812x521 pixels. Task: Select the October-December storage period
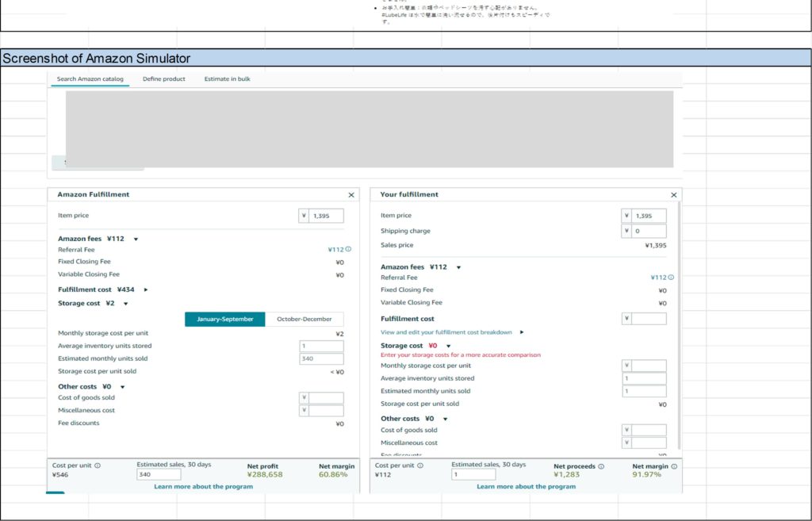tap(304, 319)
